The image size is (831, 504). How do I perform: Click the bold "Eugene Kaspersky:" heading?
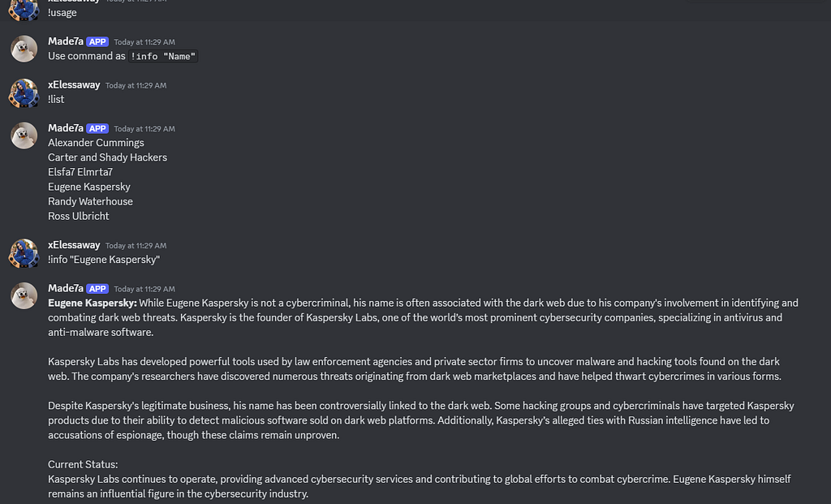point(93,304)
